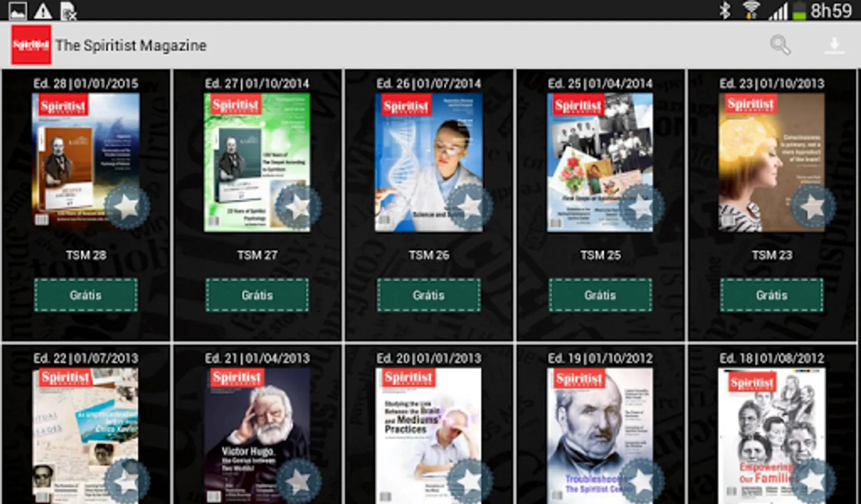Tap the battery indicator icon
Image resolution: width=861 pixels, height=504 pixels.
800,11
